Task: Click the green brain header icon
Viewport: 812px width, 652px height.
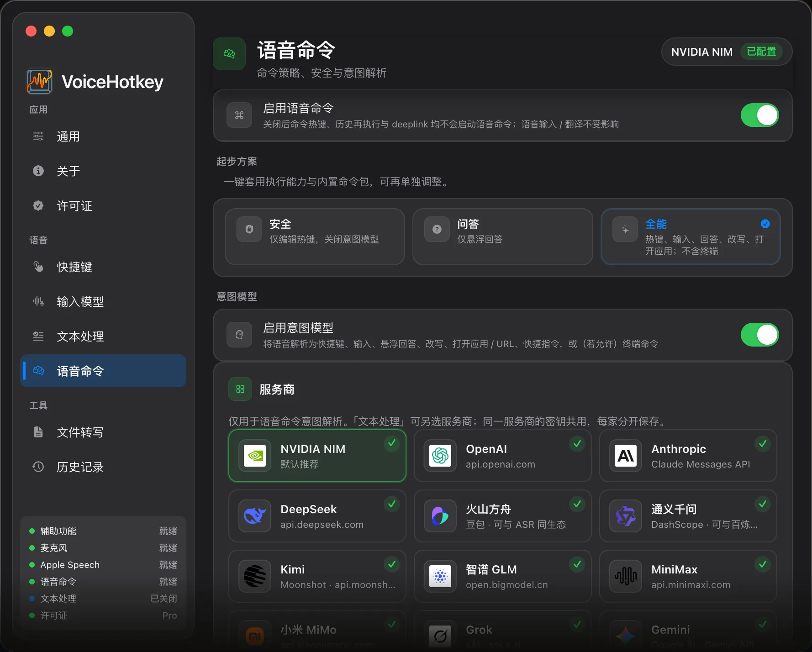Action: pos(229,54)
